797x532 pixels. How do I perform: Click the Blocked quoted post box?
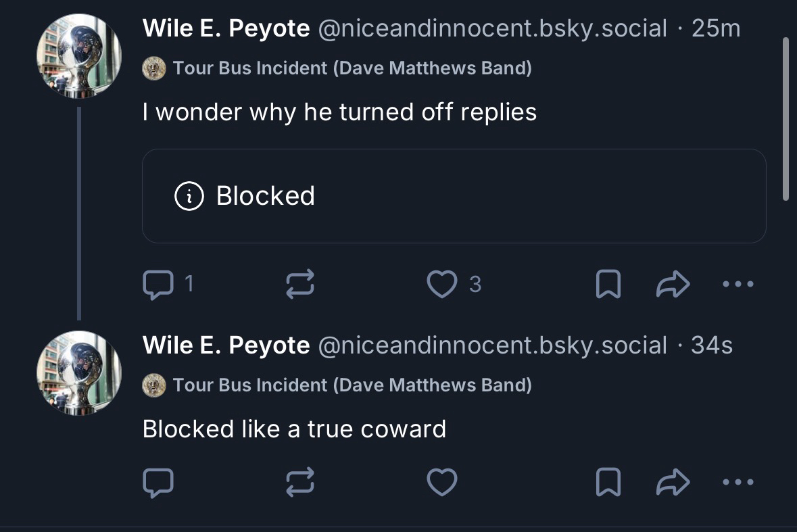click(x=454, y=196)
